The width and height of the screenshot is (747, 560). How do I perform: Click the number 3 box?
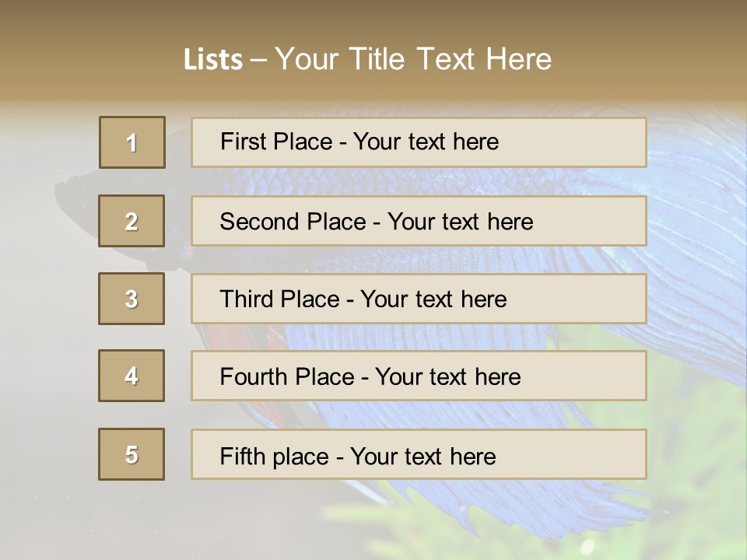132,299
